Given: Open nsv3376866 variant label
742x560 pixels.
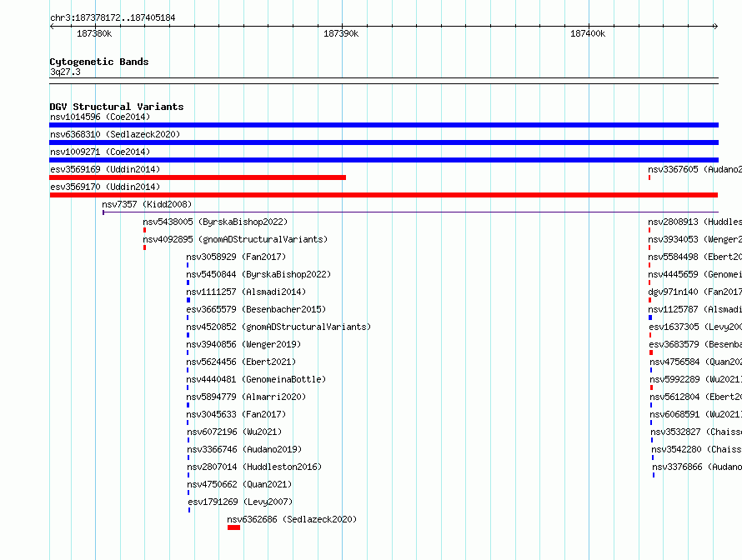Looking at the screenshot, I should click(x=697, y=467).
